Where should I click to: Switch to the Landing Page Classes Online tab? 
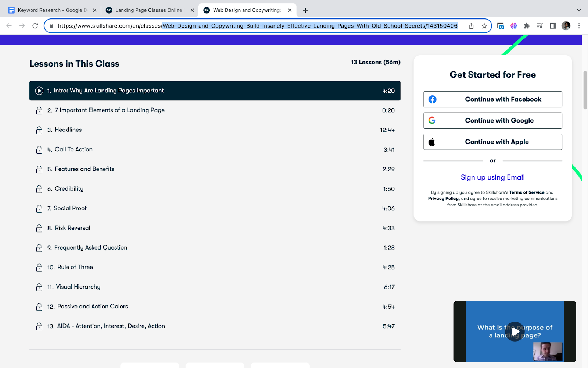point(150,10)
